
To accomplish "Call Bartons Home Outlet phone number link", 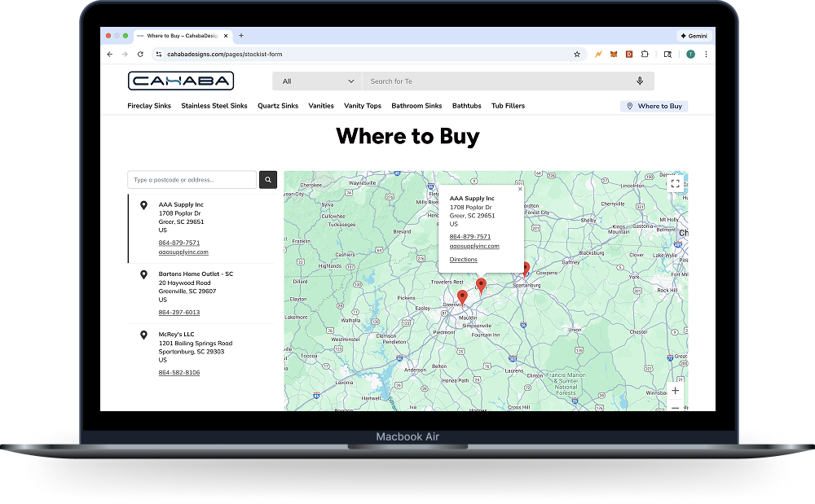I will (x=179, y=313).
